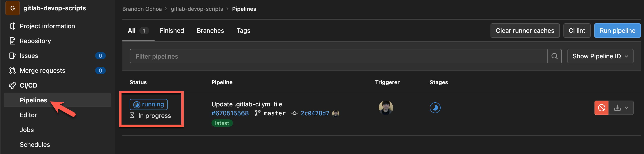Viewport: 644px width, 154px height.
Task: Open Brandon Ochoa in the breadcrumb
Action: 142,9
